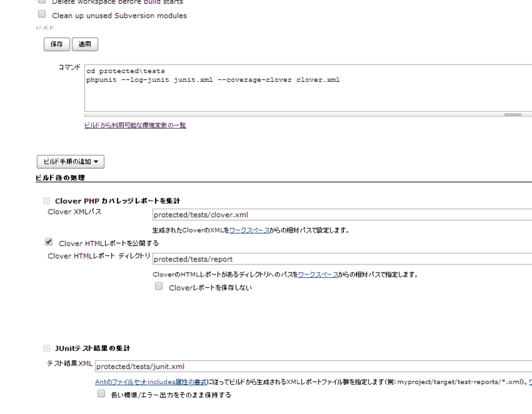Grab the command textarea resize handle
This screenshot has height=414, width=532.
[x=513, y=114]
